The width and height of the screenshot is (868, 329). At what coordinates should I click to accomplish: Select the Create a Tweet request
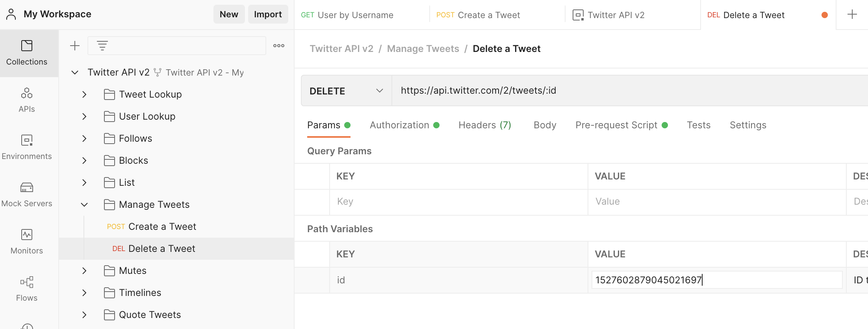point(162,227)
